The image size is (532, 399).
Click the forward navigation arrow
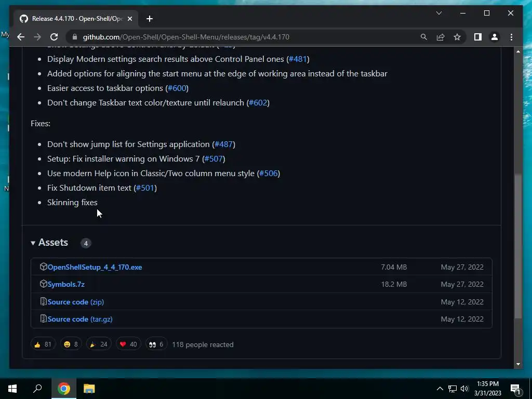(37, 37)
